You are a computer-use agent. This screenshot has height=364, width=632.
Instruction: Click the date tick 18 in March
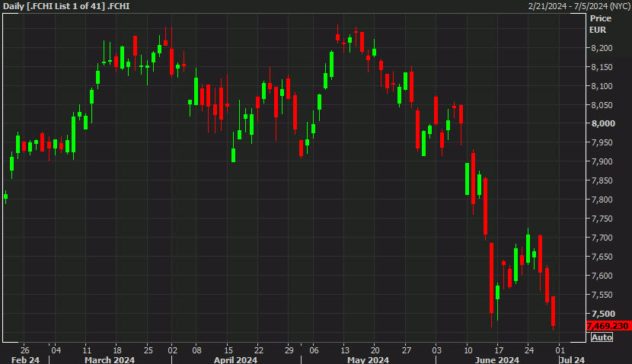(x=117, y=350)
